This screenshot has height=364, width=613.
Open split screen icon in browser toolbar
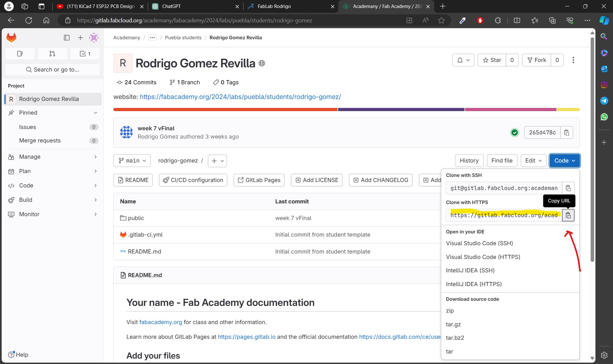517,20
